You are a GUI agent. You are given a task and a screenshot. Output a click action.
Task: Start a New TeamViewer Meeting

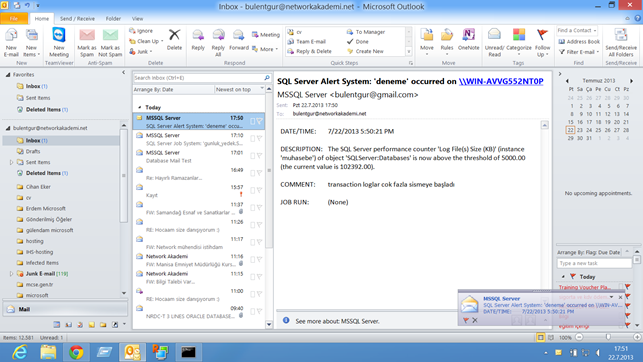[59, 43]
